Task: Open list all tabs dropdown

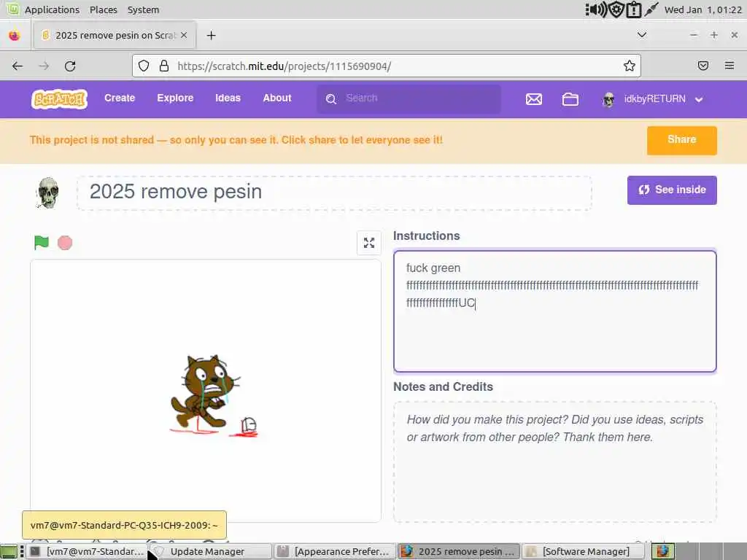Action: pos(642,35)
